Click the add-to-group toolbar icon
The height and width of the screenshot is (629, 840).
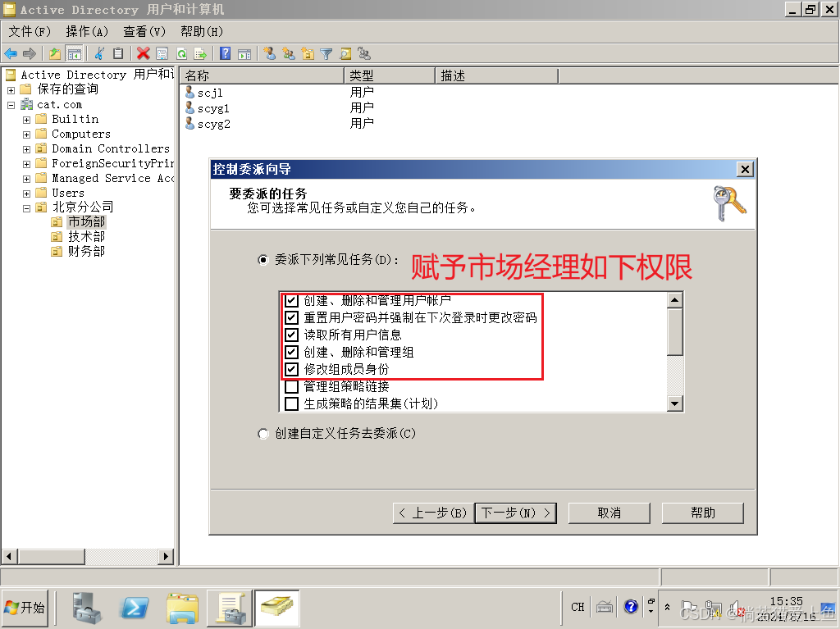[x=364, y=53]
